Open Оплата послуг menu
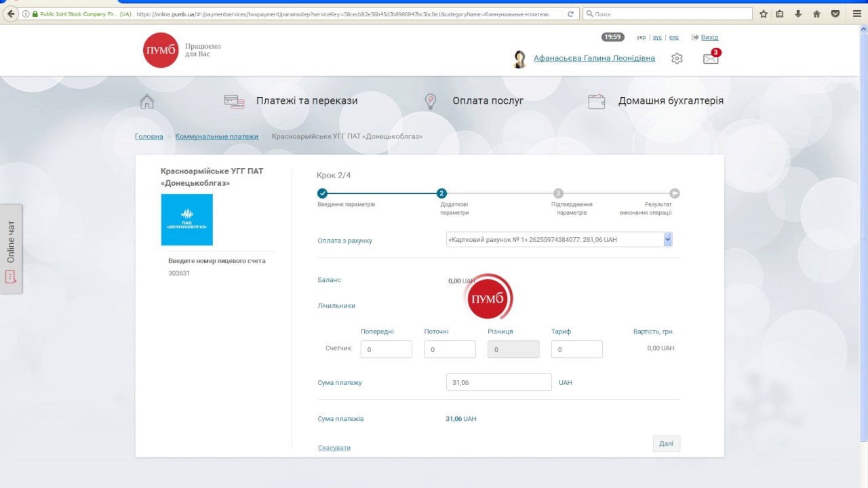Viewport: 868px width, 488px height. pos(488,101)
